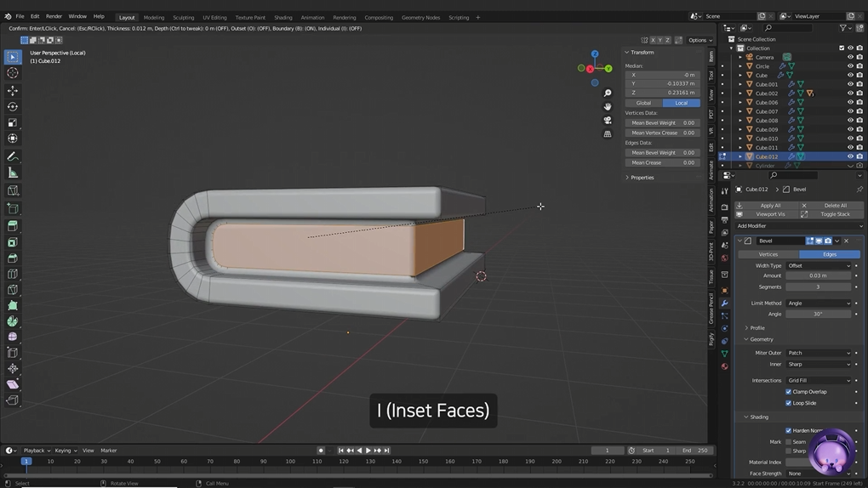Disable the Loop Slide checkbox

(x=788, y=403)
